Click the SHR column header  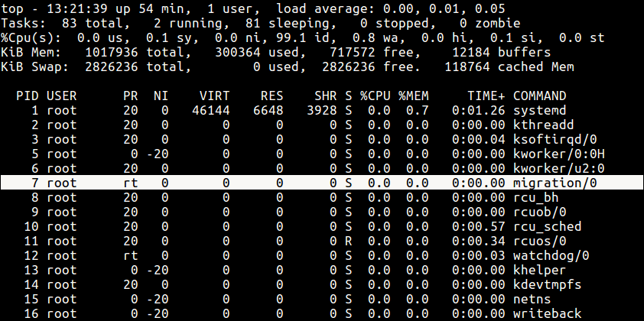coord(326,96)
